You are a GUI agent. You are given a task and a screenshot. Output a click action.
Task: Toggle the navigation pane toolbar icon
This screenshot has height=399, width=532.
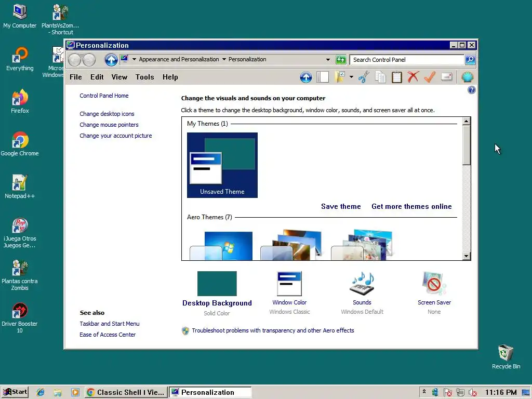(x=322, y=77)
